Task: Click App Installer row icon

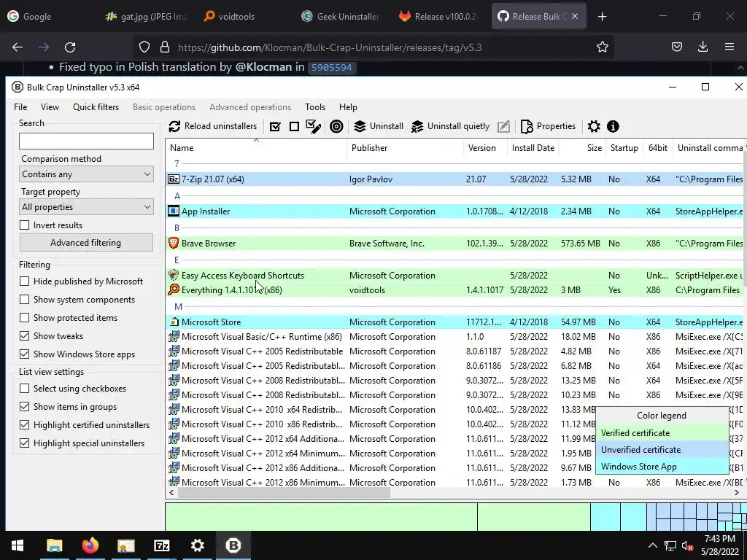Action: (x=174, y=211)
